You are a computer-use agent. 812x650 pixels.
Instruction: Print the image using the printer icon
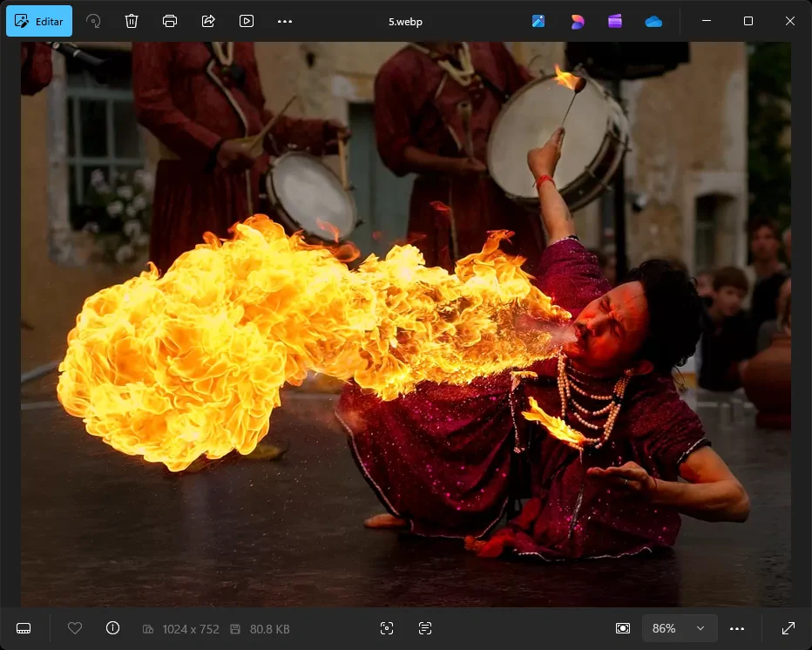pyautogui.click(x=170, y=21)
